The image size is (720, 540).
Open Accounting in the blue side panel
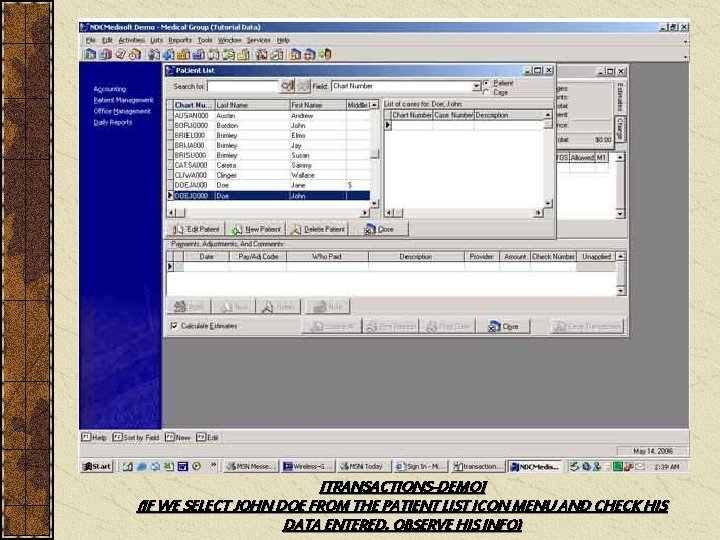[110, 89]
